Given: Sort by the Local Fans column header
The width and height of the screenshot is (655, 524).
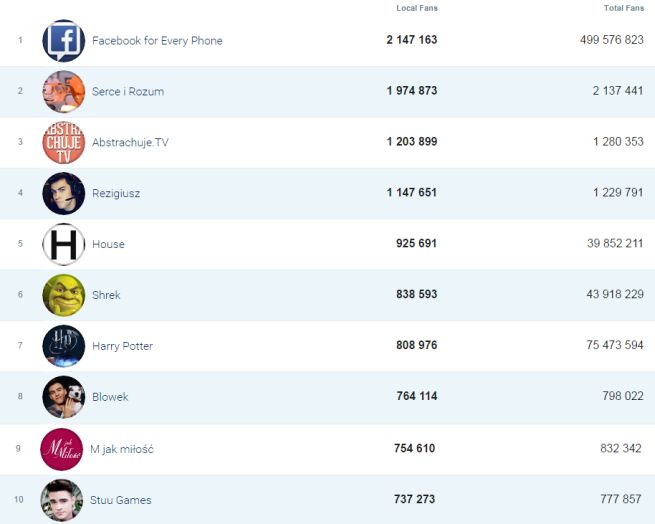Looking at the screenshot, I should click(416, 8).
